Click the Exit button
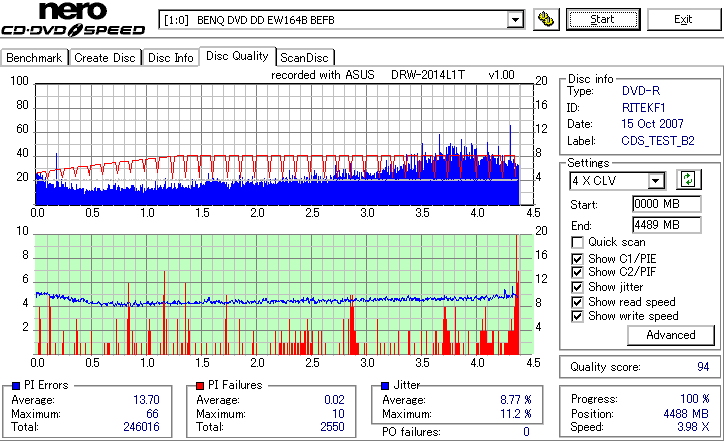Screen dimensions: 724x441 pyautogui.click(x=683, y=19)
